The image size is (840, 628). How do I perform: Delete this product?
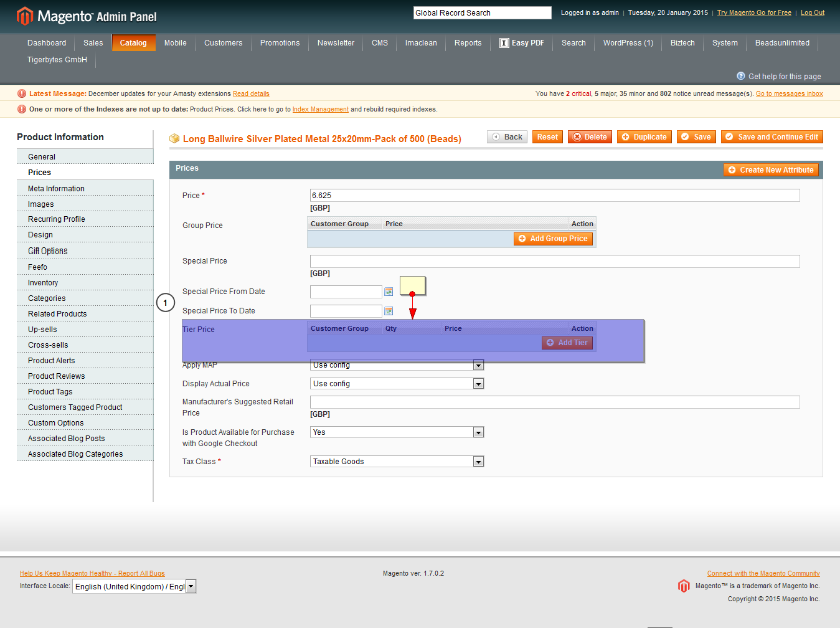589,137
